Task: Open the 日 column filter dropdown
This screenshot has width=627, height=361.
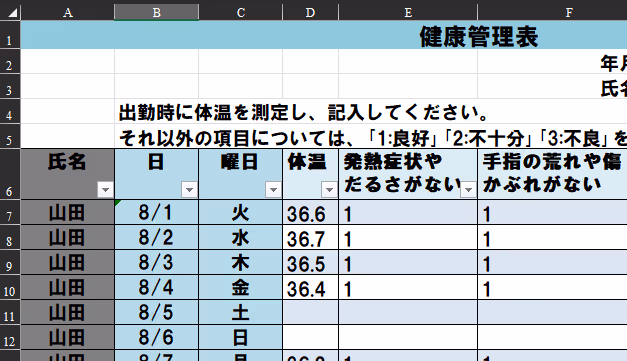Action: (x=190, y=189)
